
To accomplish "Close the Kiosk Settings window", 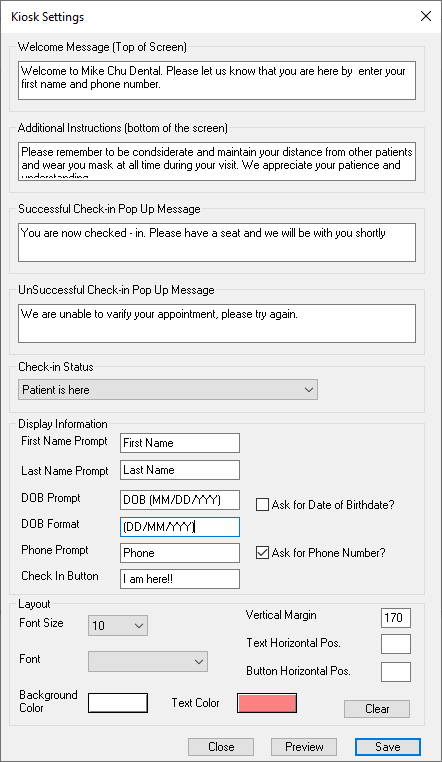I will (x=426, y=16).
